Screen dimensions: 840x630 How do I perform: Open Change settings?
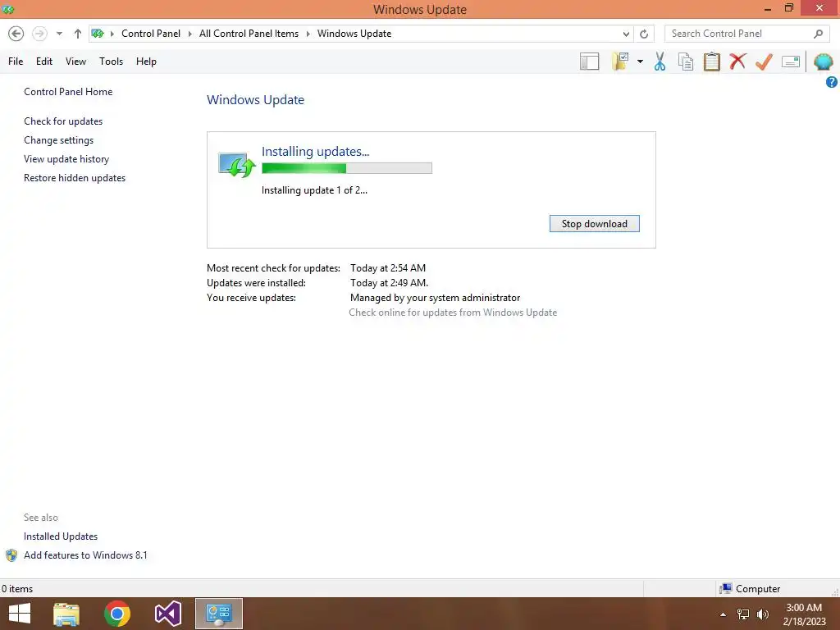(x=58, y=140)
